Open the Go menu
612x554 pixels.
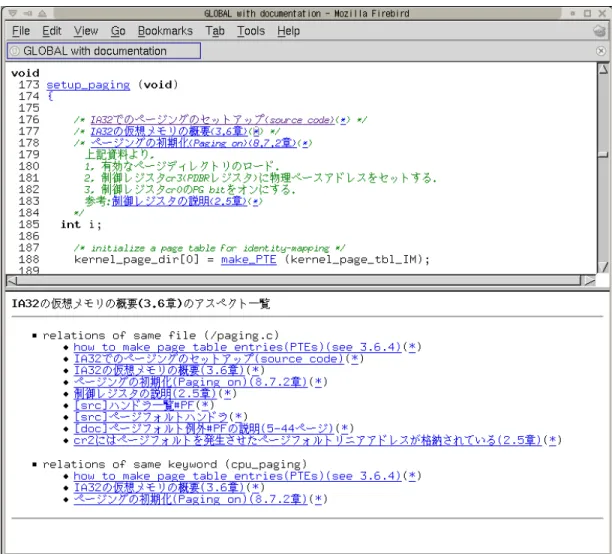click(118, 31)
